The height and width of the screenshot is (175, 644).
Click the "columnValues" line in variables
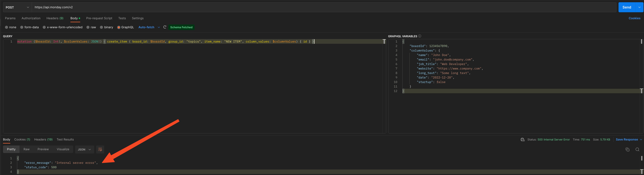click(425, 51)
